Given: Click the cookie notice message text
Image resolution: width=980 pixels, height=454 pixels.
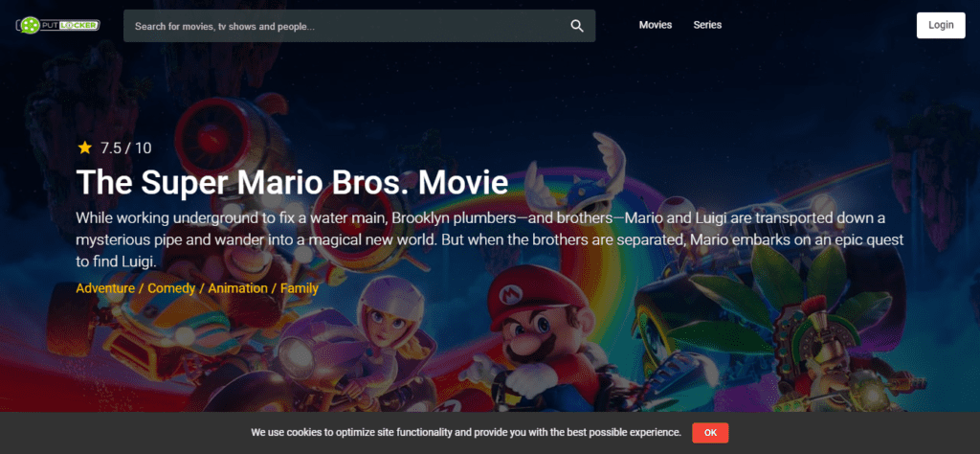Looking at the screenshot, I should coord(466,432).
